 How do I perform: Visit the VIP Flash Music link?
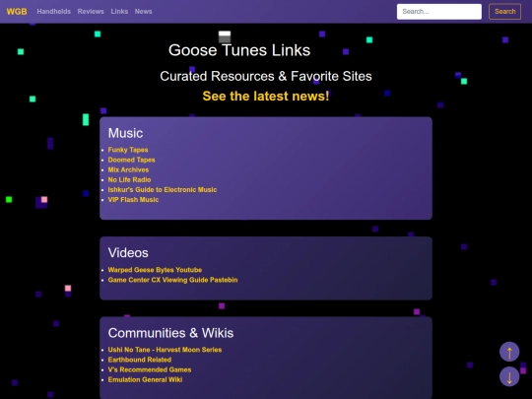point(133,200)
